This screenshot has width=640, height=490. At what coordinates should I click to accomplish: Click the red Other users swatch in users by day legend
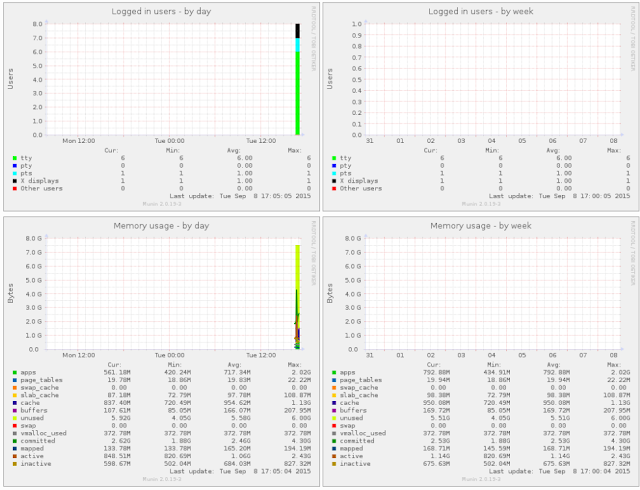click(x=15, y=188)
